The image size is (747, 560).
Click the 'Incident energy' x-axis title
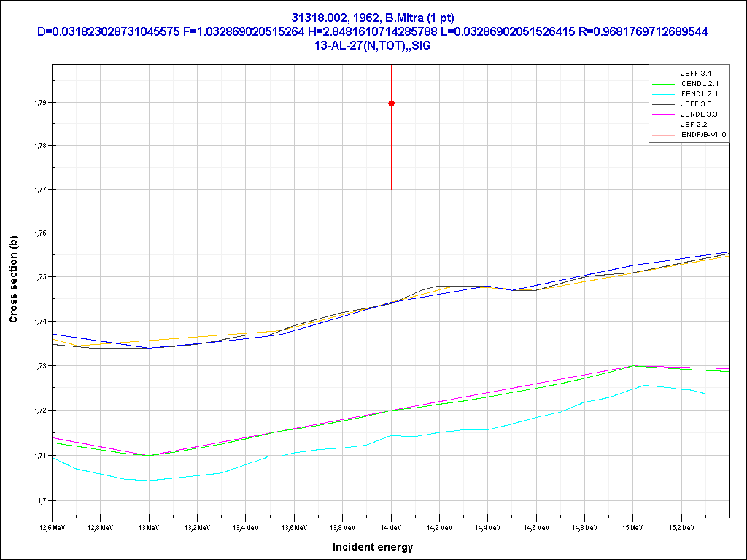pyautogui.click(x=373, y=547)
